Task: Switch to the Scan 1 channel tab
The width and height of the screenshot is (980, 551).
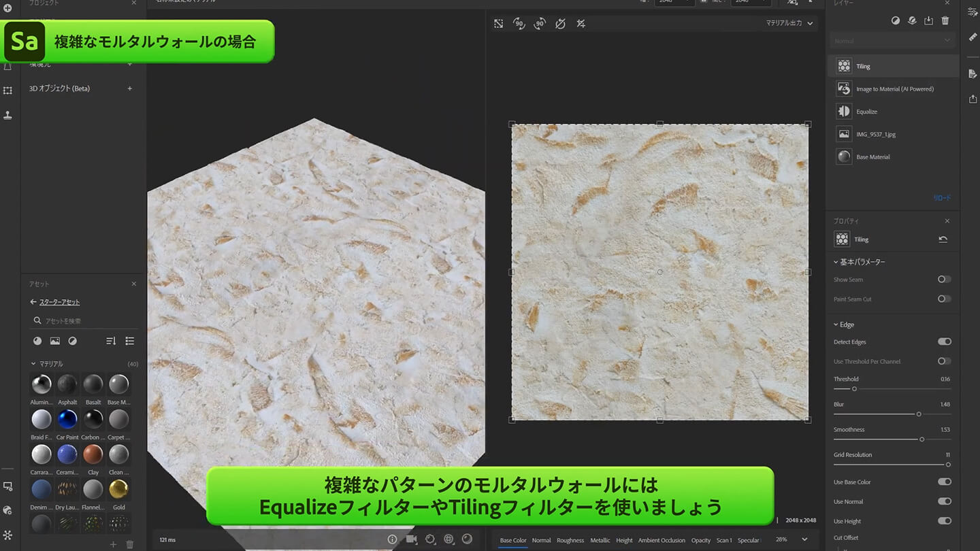Action: click(x=724, y=540)
